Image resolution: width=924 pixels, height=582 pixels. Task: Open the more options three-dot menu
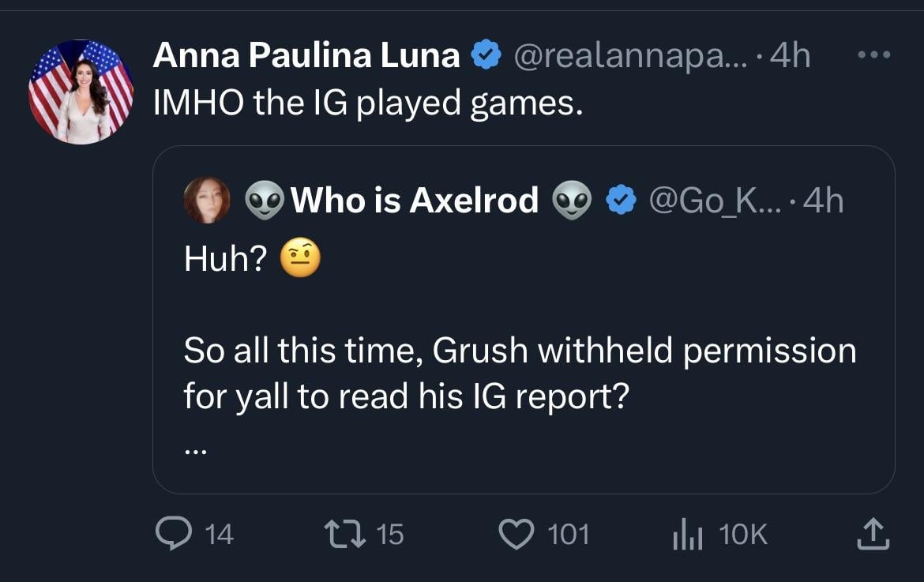874,56
